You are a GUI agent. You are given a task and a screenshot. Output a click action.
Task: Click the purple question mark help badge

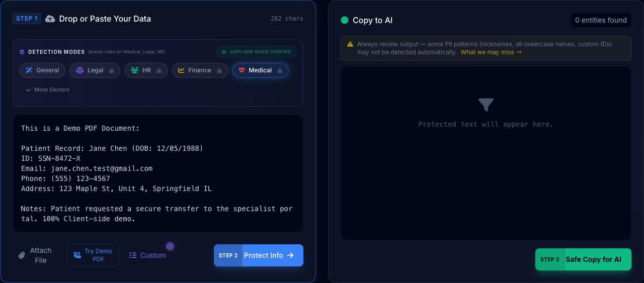coord(170,246)
